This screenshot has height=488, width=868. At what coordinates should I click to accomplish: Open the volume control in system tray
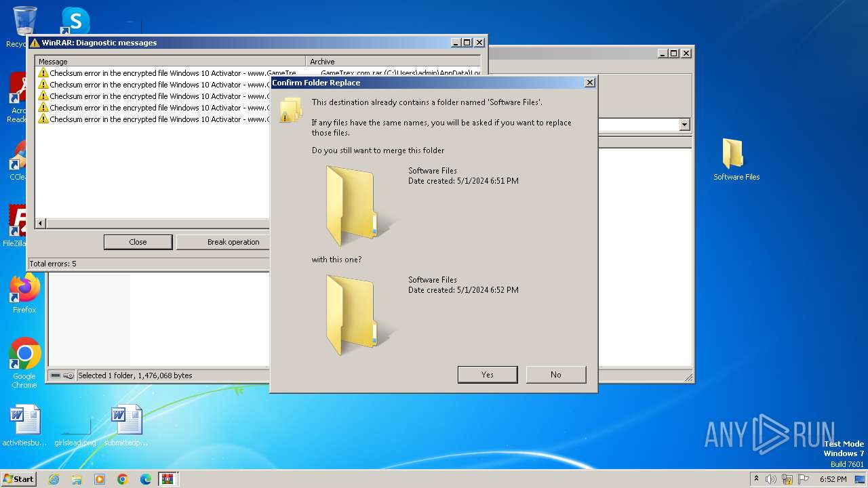(771, 479)
